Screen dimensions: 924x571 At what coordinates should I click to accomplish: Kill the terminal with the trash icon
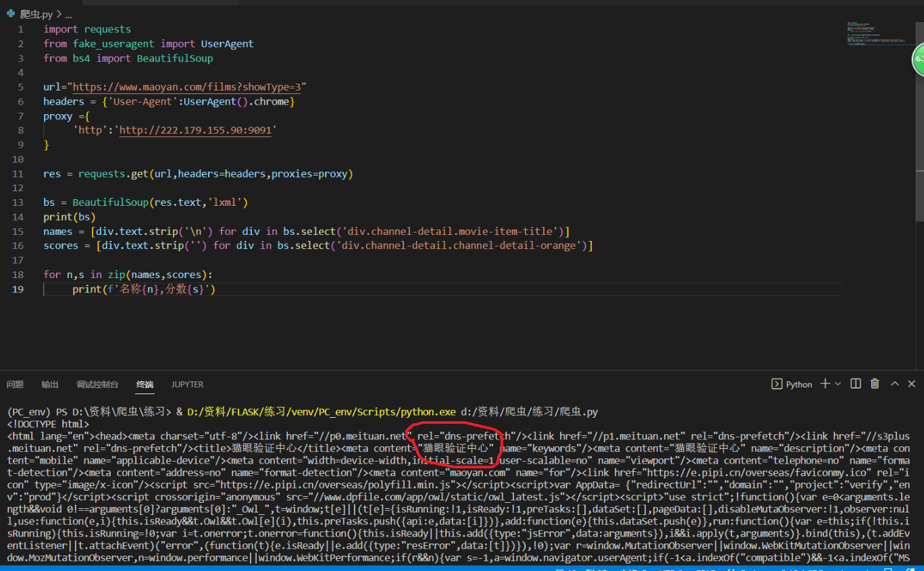(x=875, y=383)
